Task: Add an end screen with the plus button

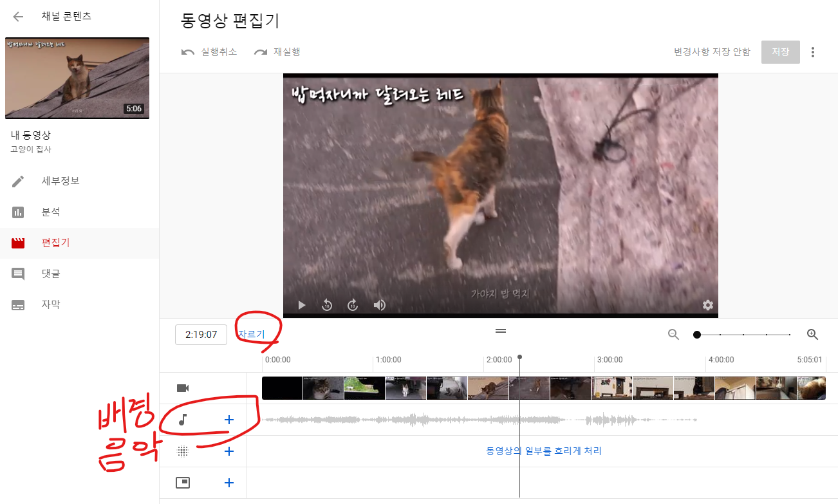Action: pyautogui.click(x=228, y=483)
